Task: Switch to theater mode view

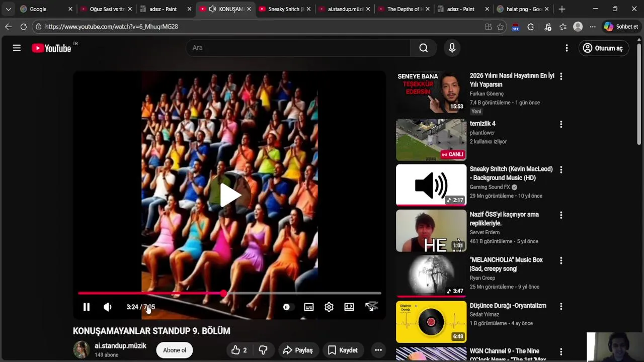Action: (x=349, y=307)
